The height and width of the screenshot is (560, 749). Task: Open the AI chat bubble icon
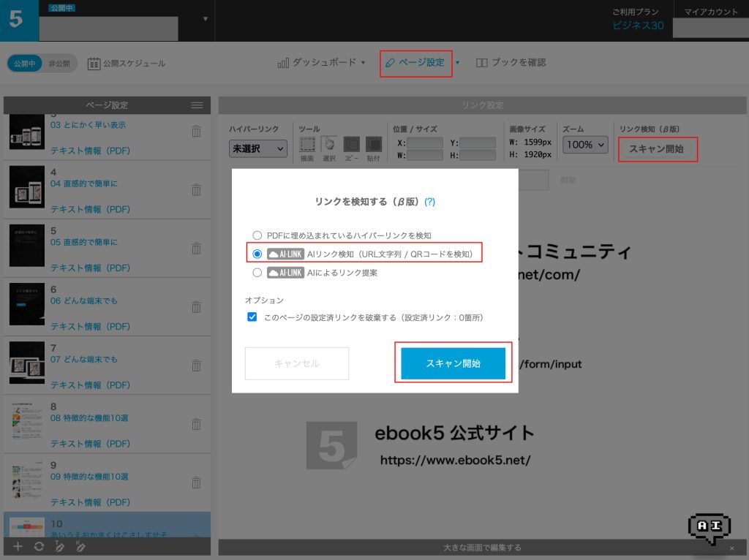point(709,528)
